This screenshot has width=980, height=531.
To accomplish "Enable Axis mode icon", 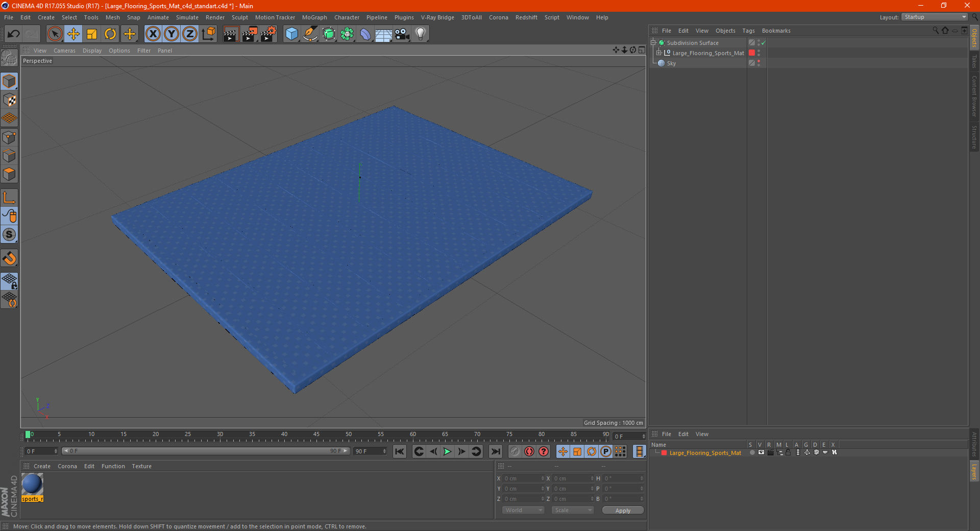I will click(9, 198).
